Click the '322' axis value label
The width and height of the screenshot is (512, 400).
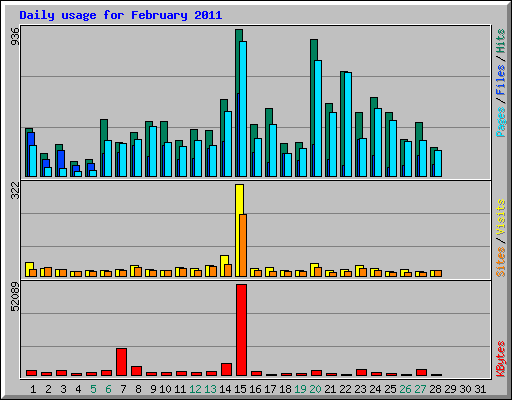click(x=15, y=191)
